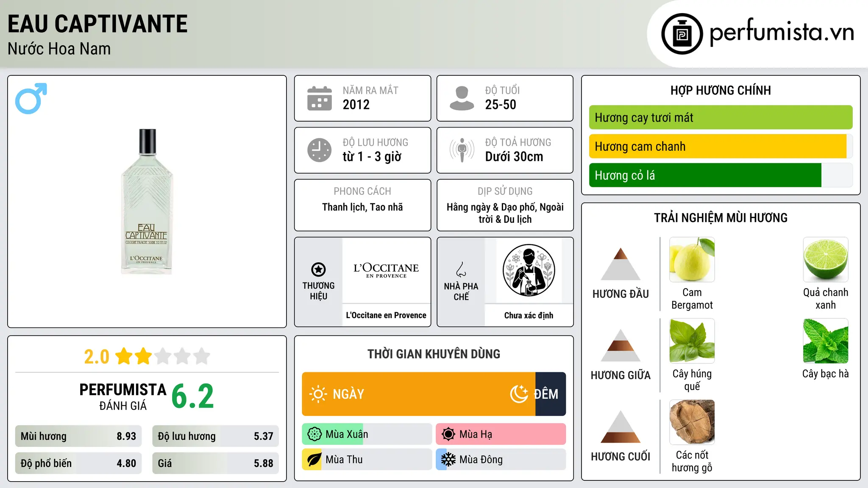
Task: Click the Mùi hương 8.93 score box
Action: point(78,436)
